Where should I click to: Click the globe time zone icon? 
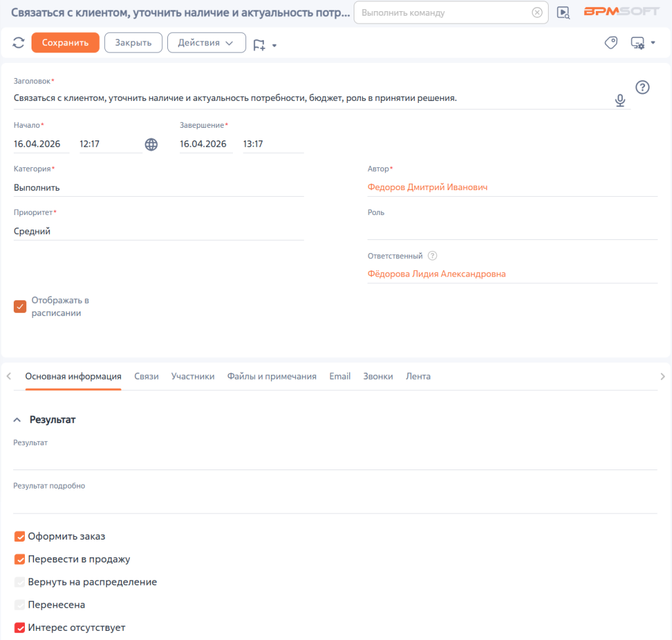tap(152, 144)
